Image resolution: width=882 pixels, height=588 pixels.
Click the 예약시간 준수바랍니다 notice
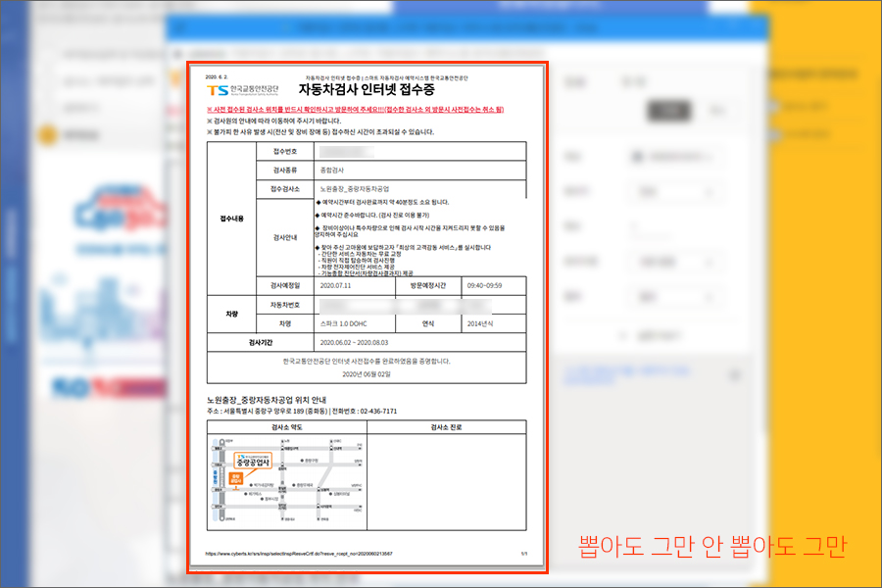coord(373,215)
